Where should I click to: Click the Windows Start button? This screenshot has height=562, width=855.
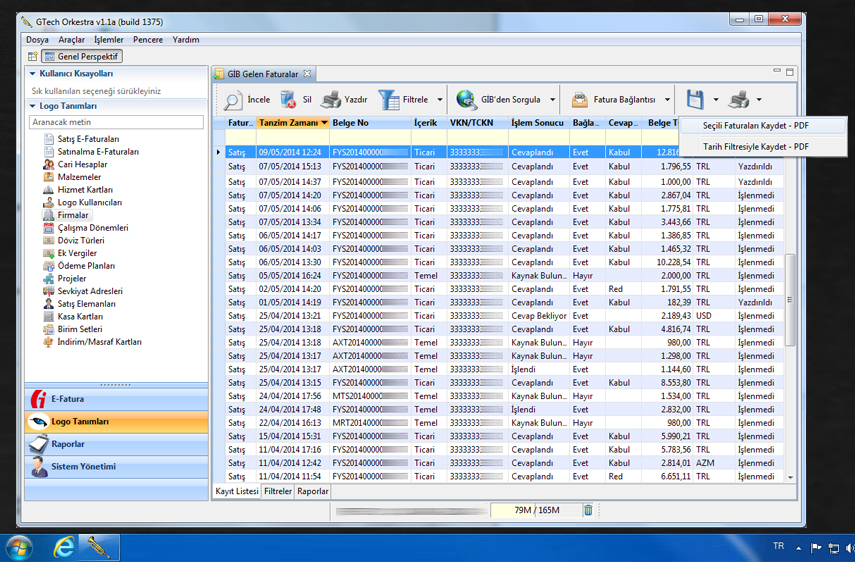click(19, 547)
